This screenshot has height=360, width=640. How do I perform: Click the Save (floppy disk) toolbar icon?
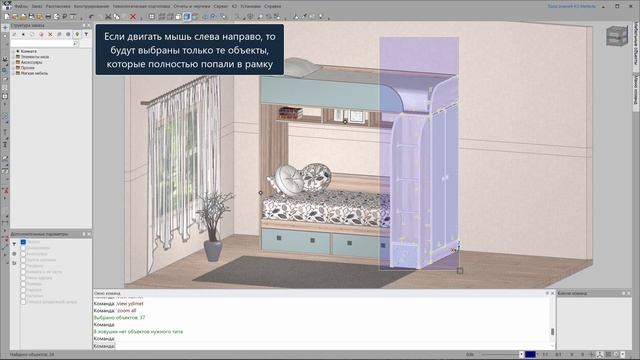[31, 17]
